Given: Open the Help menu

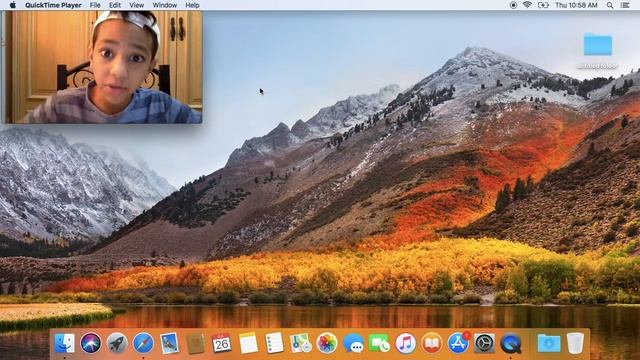Looking at the screenshot, I should tap(192, 5).
